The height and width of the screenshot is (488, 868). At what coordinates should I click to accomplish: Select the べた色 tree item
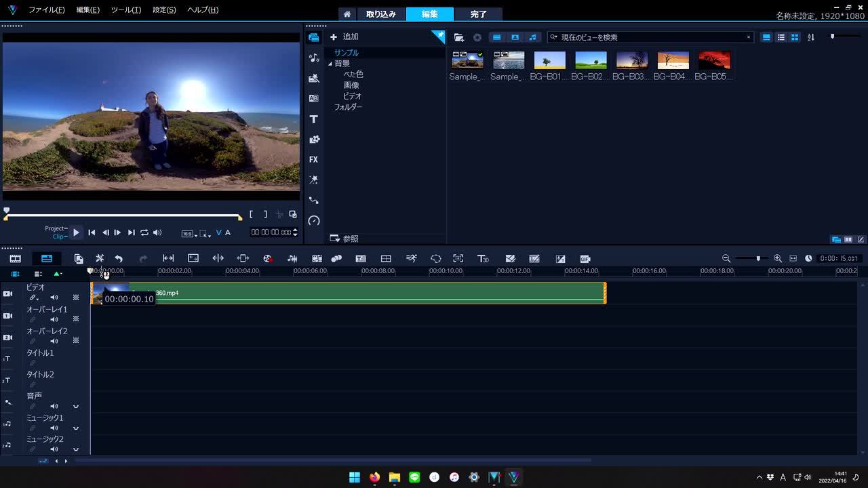353,75
